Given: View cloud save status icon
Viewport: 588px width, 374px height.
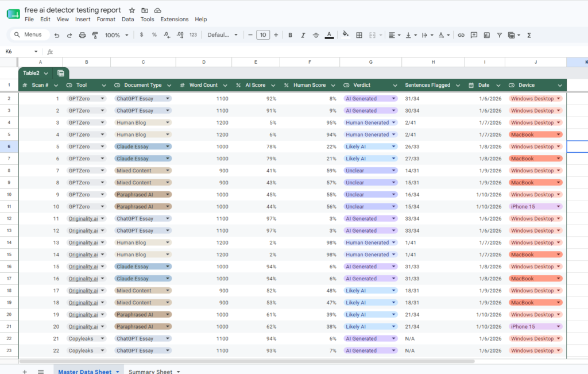Looking at the screenshot, I should 157,10.
